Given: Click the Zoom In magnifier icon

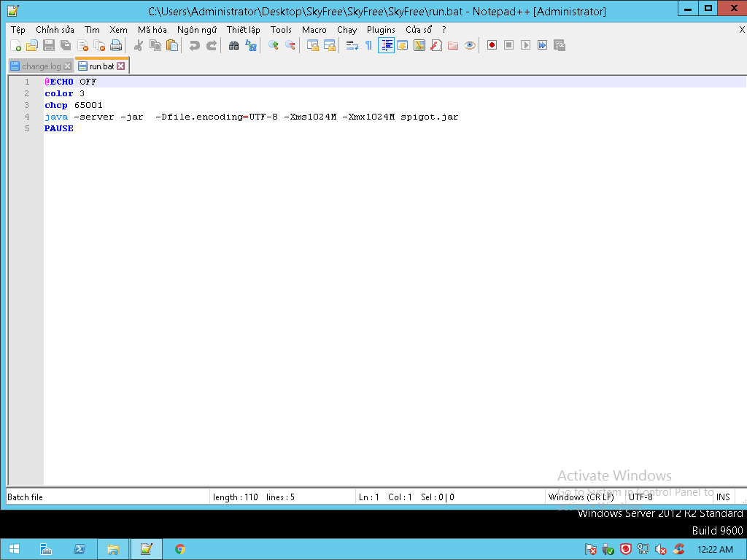Looking at the screenshot, I should [x=273, y=45].
